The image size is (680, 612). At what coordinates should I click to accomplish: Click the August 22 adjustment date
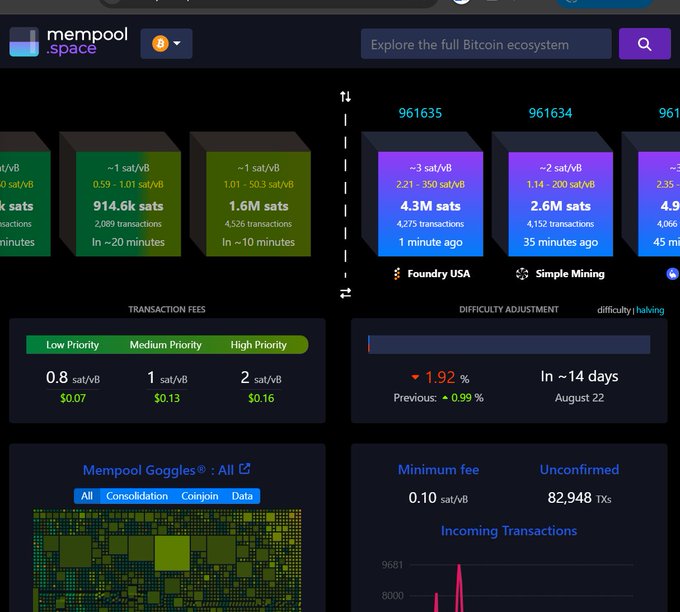pyautogui.click(x=579, y=398)
